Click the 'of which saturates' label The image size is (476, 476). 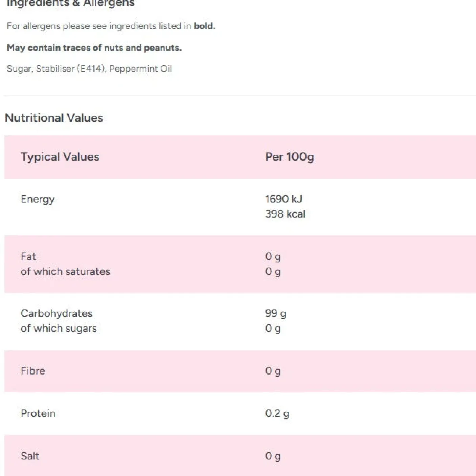pos(65,271)
